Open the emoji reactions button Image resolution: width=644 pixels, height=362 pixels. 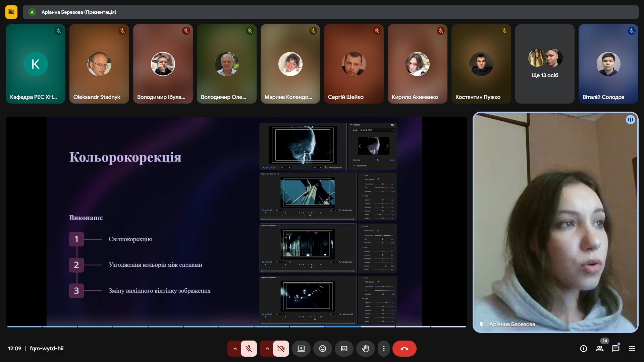[322, 349]
